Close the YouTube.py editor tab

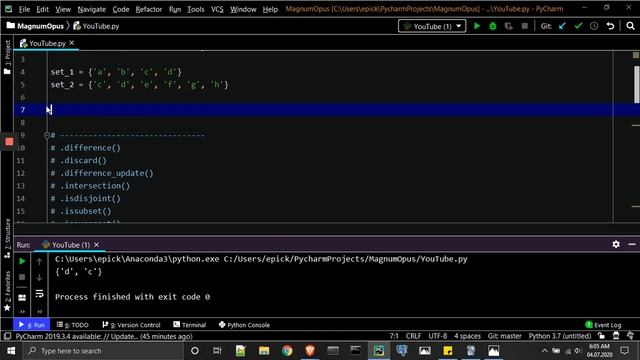[x=72, y=42]
